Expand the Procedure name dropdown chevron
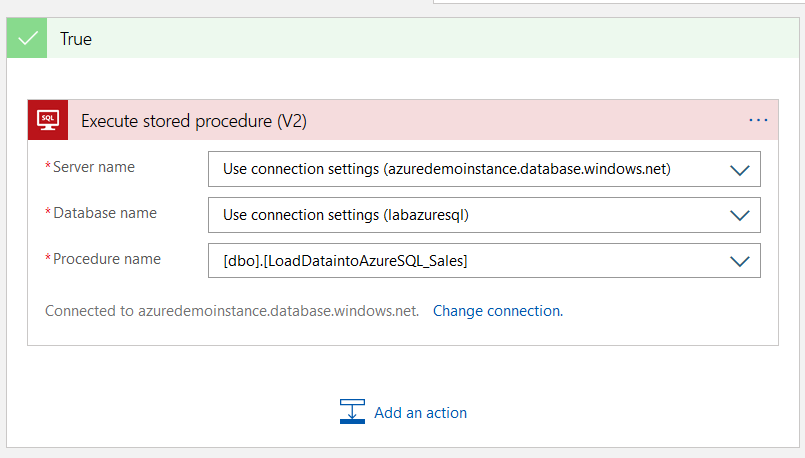Viewport: 805px width, 458px height. [x=740, y=261]
